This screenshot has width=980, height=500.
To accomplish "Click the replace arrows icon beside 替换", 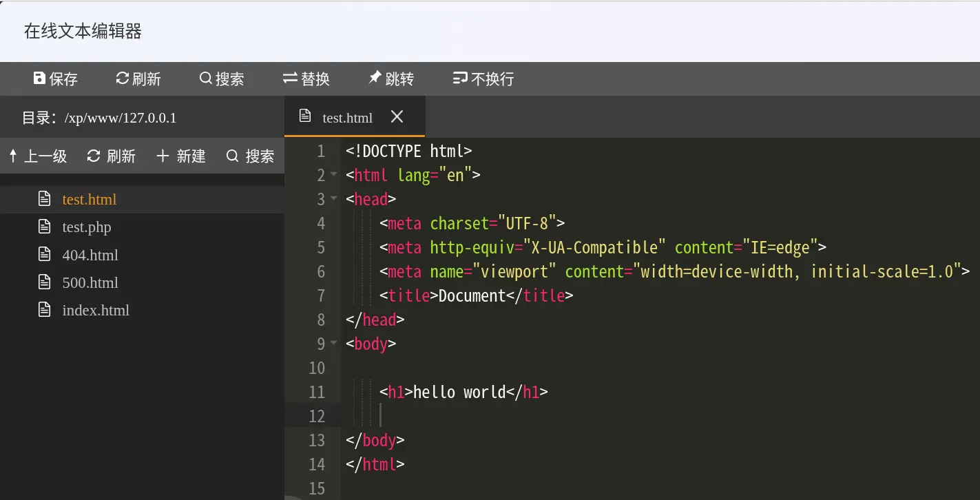I will click(x=290, y=79).
